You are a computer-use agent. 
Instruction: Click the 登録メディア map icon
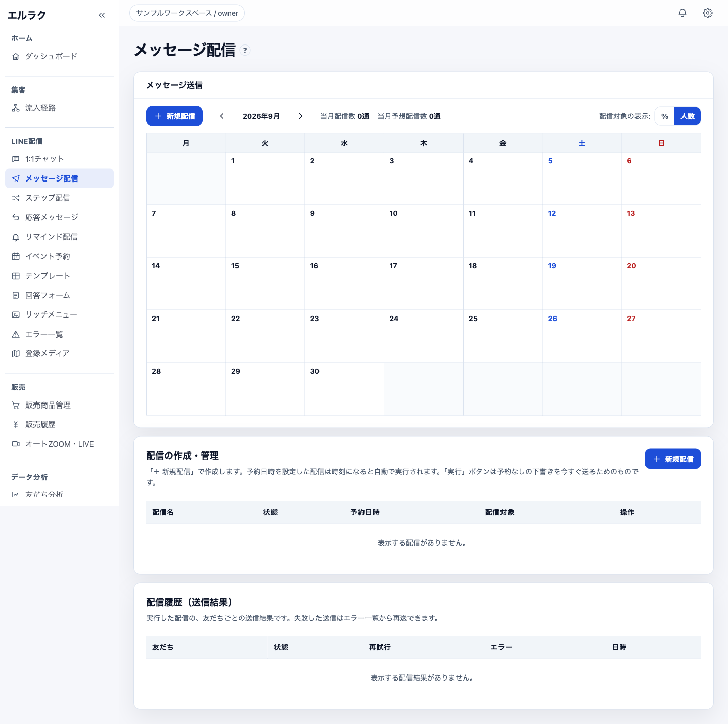point(16,353)
